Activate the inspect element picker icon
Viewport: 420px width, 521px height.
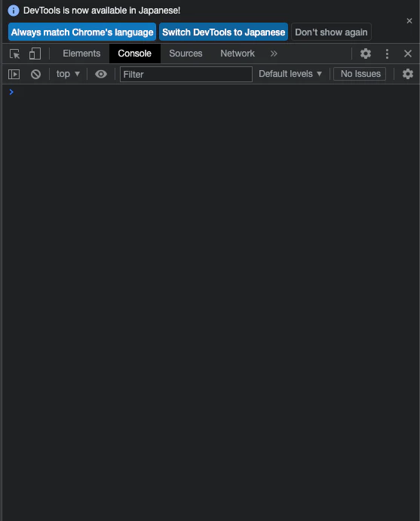click(14, 54)
